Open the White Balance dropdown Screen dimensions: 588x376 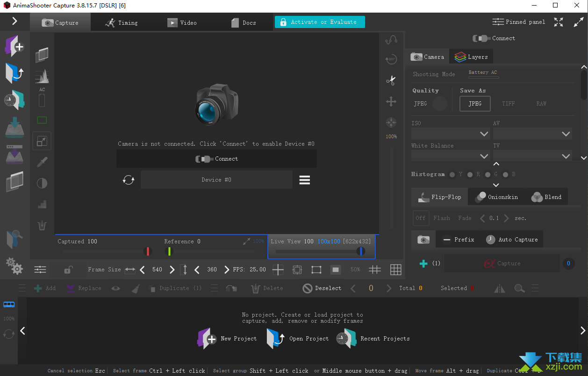tap(451, 156)
